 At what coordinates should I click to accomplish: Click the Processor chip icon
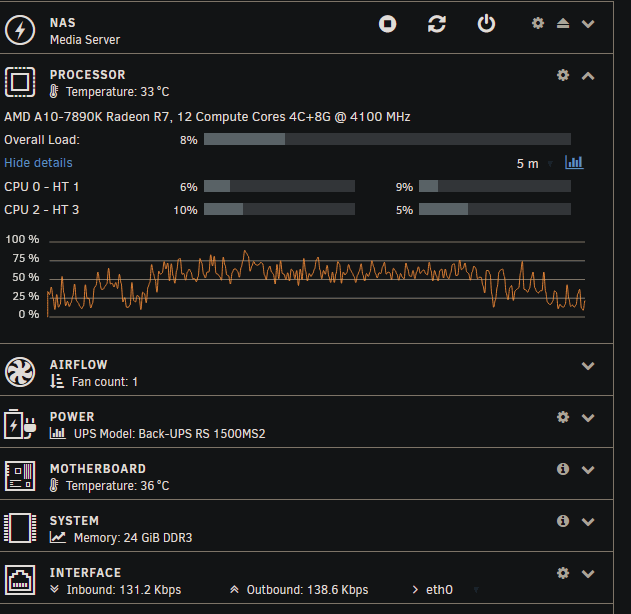(x=20, y=82)
